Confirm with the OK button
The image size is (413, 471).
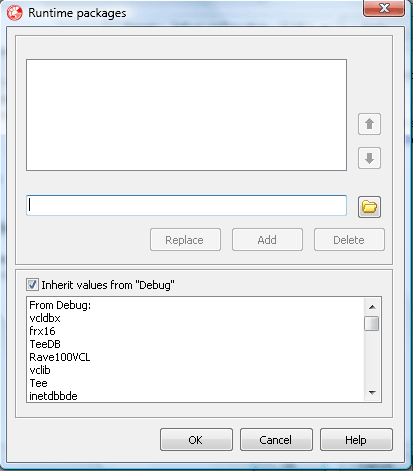click(196, 440)
